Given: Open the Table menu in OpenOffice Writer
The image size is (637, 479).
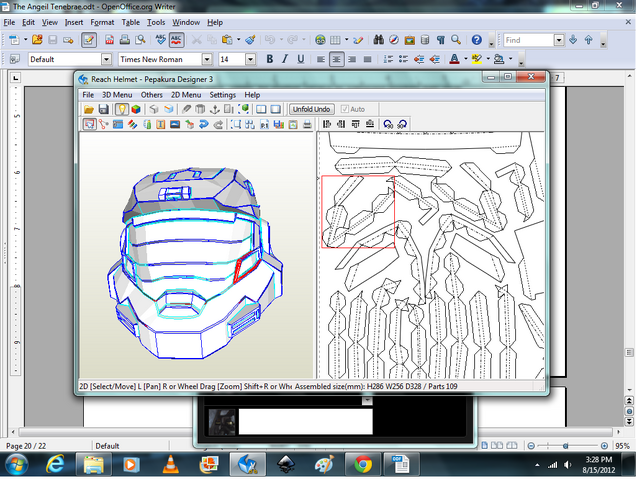Looking at the screenshot, I should [x=131, y=22].
